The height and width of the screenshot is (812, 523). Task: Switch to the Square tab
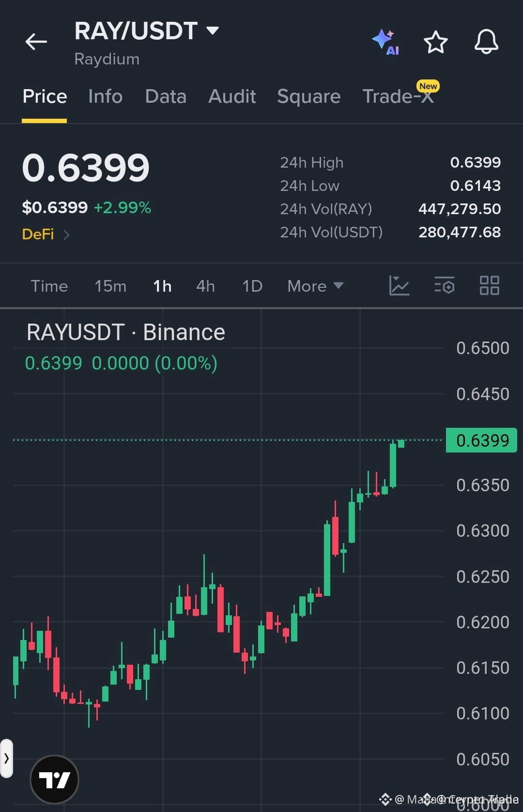click(309, 96)
